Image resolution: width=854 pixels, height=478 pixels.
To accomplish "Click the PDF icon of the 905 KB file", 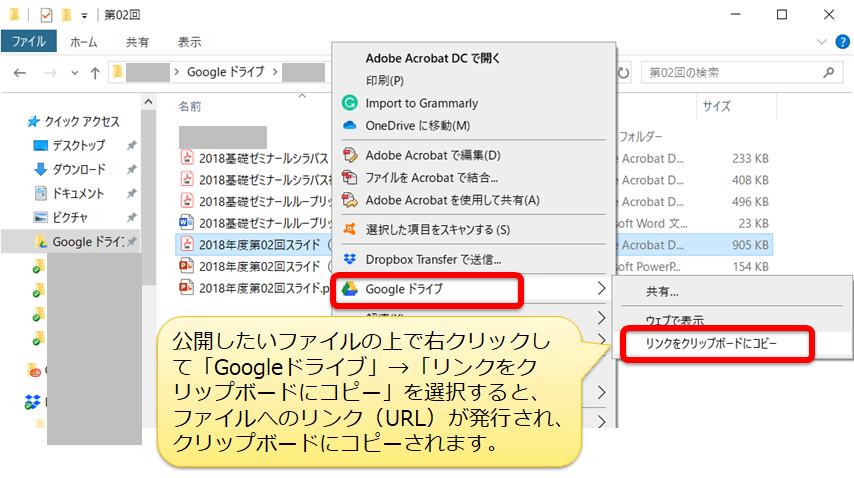I will pyautogui.click(x=187, y=244).
